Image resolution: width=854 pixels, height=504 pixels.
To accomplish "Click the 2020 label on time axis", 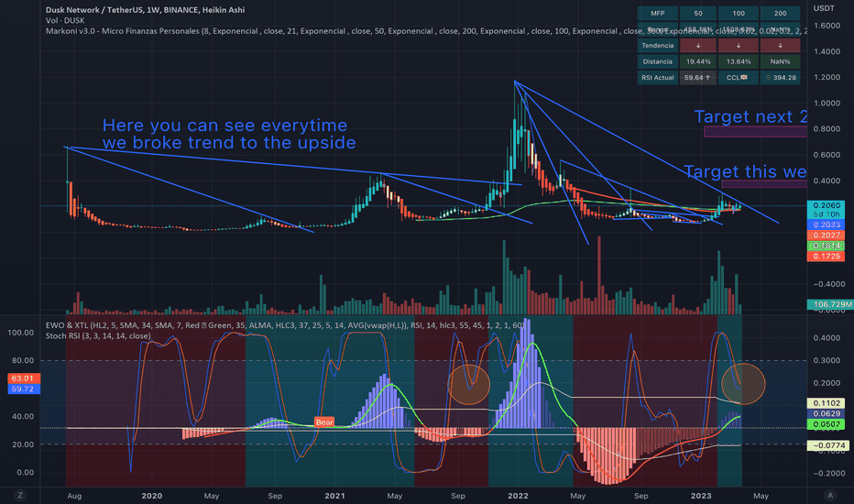I will (152, 495).
